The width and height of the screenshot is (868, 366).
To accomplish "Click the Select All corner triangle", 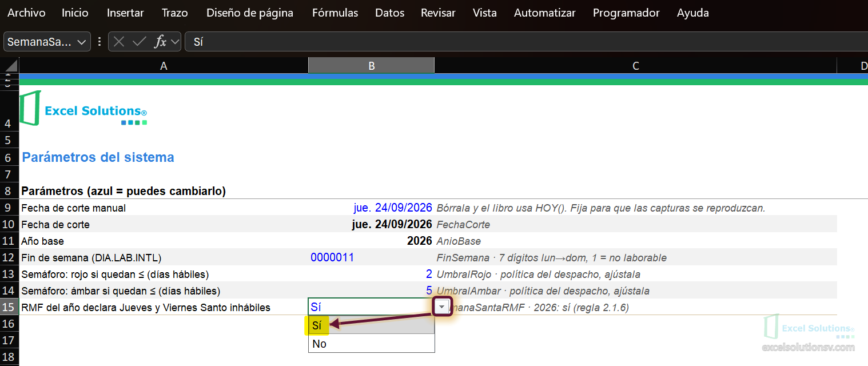I will point(10,66).
